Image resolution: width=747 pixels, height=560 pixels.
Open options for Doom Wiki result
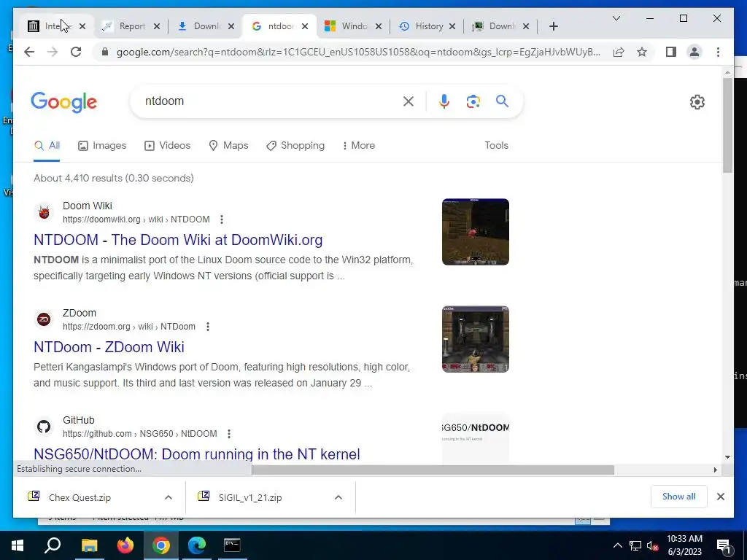click(x=222, y=219)
